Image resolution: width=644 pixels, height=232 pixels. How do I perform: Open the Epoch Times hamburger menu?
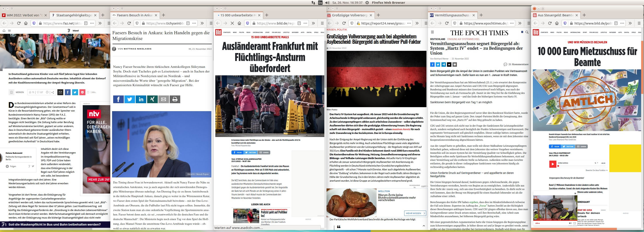[432, 32]
